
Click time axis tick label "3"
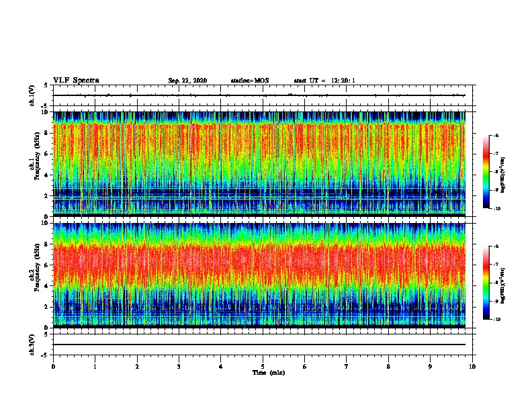point(179,367)
